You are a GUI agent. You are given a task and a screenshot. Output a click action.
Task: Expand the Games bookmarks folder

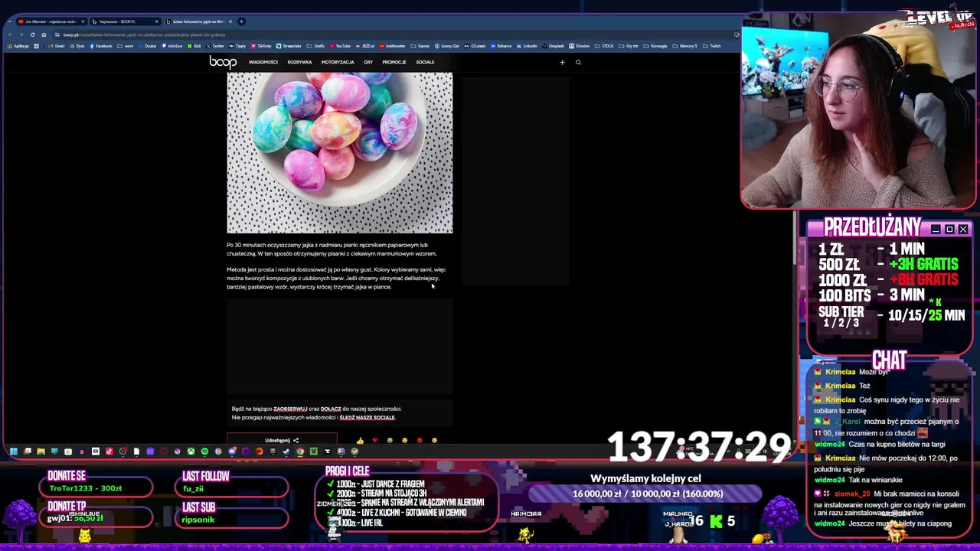(420, 46)
